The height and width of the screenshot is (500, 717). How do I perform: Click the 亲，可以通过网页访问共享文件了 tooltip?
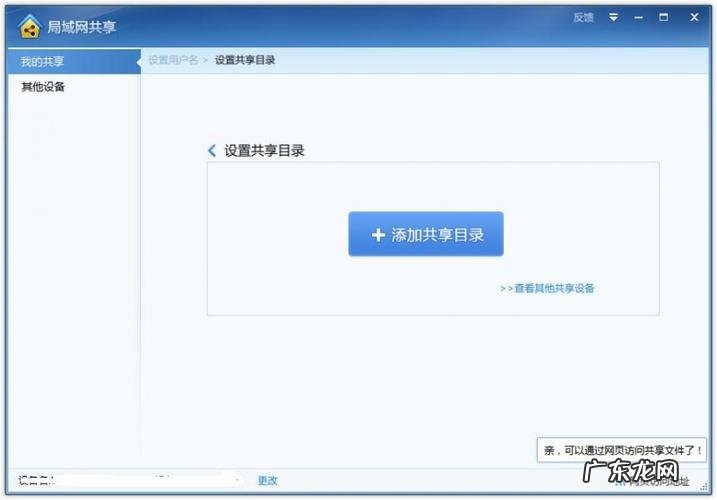coord(622,450)
